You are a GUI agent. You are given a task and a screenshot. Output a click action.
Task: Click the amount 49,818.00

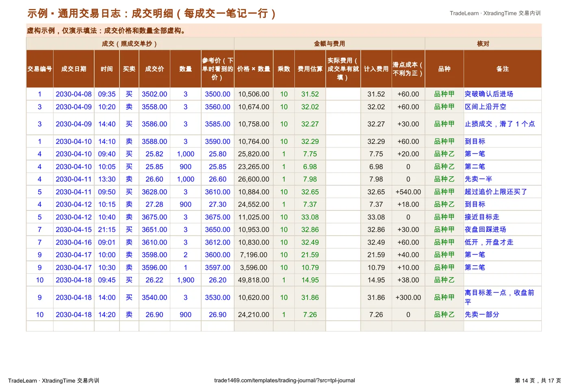[x=254, y=280]
